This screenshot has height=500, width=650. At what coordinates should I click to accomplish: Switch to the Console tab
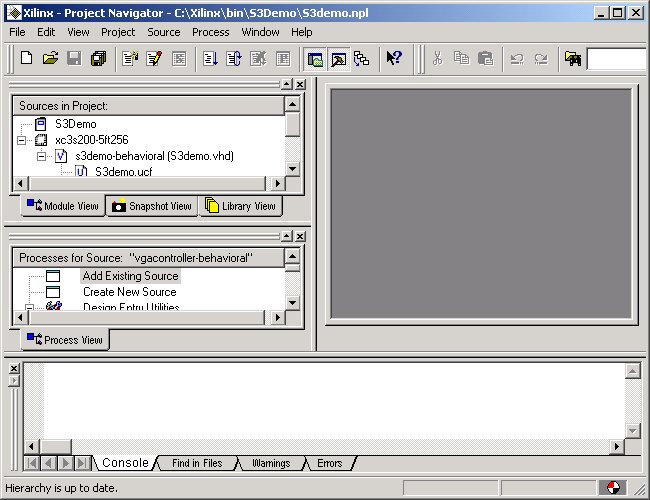[125, 463]
